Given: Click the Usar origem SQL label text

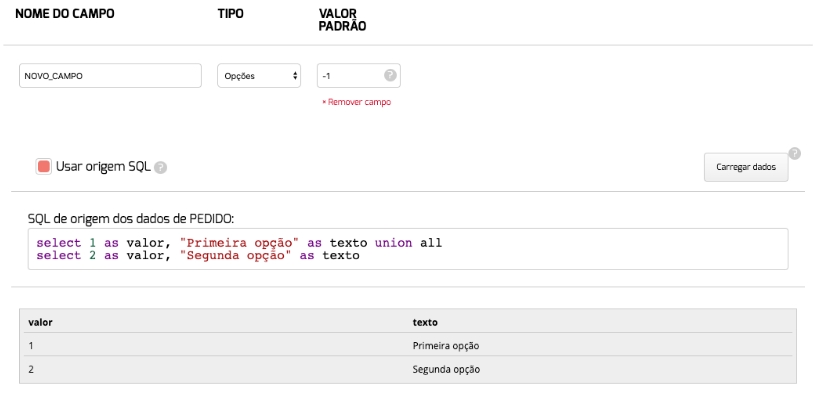Looking at the screenshot, I should [103, 167].
